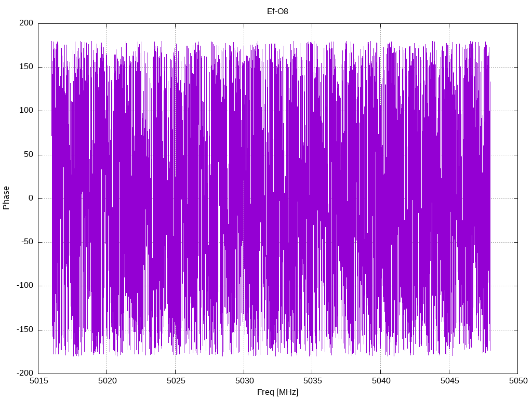Click the x-axis tick label 5045
The height and width of the screenshot is (399, 532).
point(449,381)
